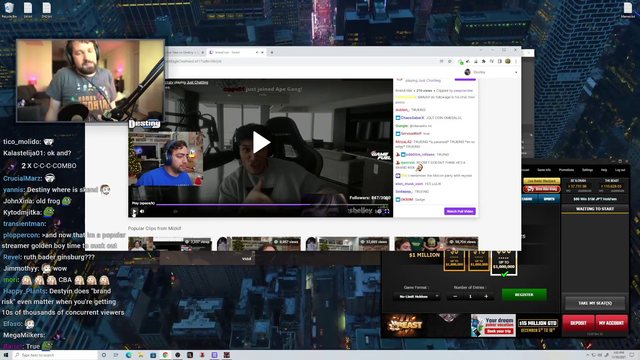Click the red DEPOSIT button
Viewport: 640px width, 360px height.
click(x=578, y=323)
